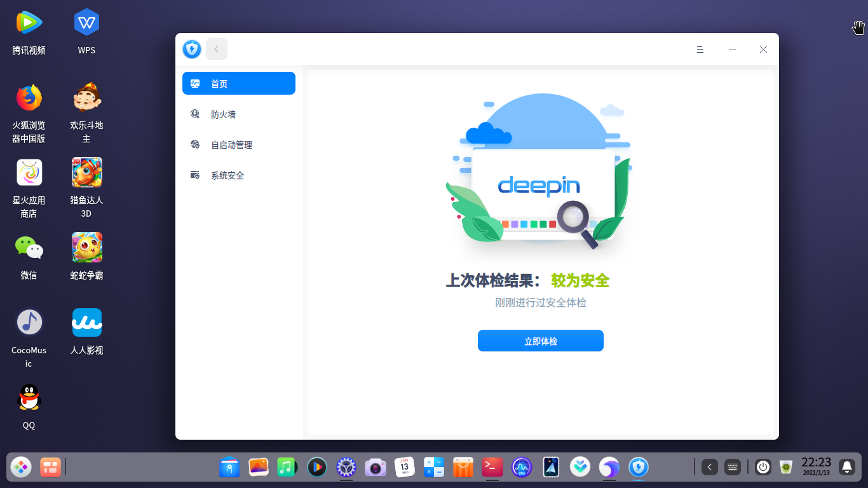Viewport: 868px width, 488px height.
Task: Click the power button in the dock
Action: (763, 467)
